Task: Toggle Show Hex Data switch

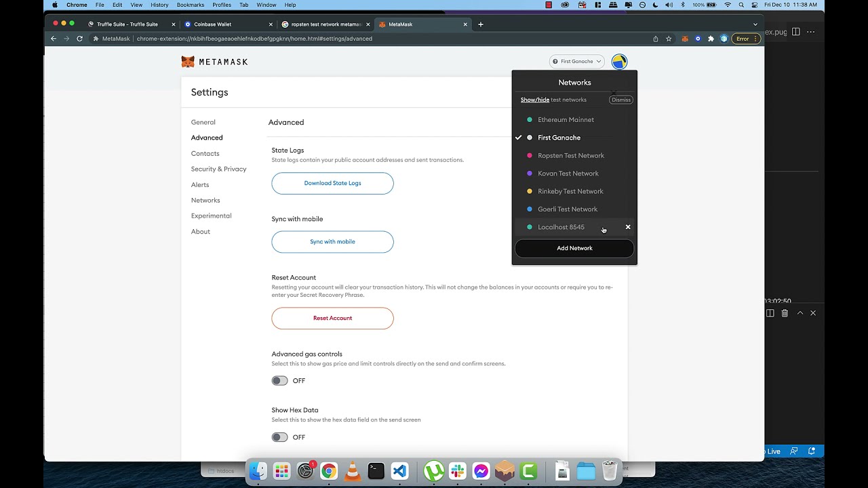Action: tap(279, 437)
